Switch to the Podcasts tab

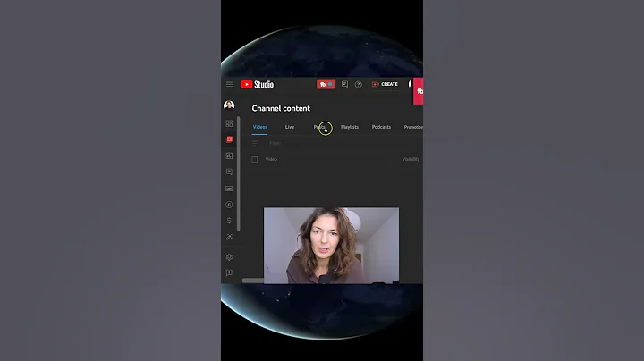click(381, 127)
